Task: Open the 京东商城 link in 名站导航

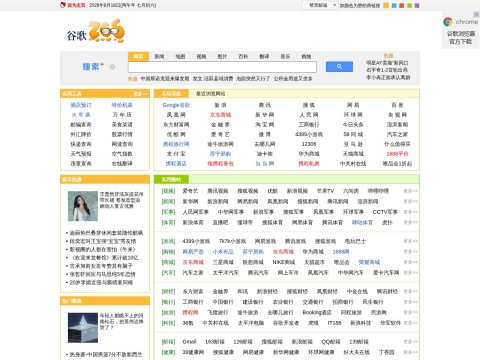Action: pos(220,115)
